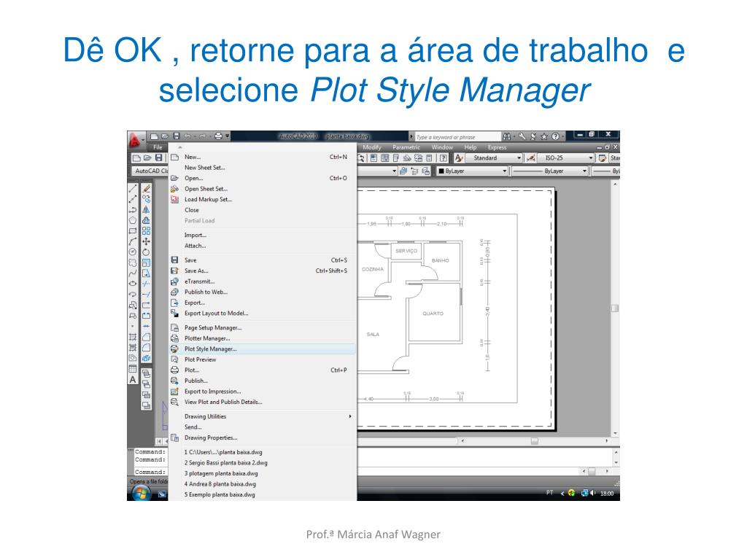Choose New Sheet Set menu entry
The image size is (747, 560).
point(263,168)
